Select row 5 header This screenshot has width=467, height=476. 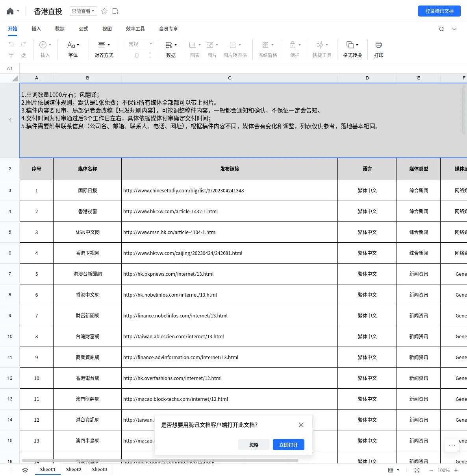10,232
